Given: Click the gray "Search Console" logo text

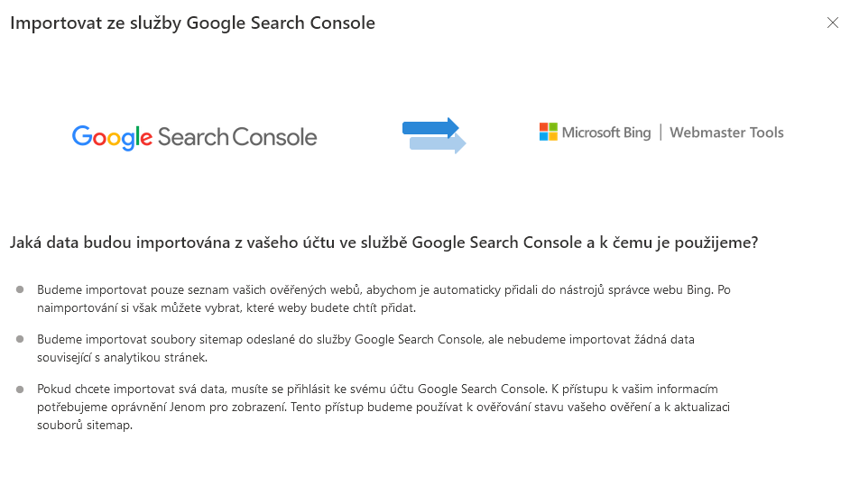Looking at the screenshot, I should click(237, 137).
